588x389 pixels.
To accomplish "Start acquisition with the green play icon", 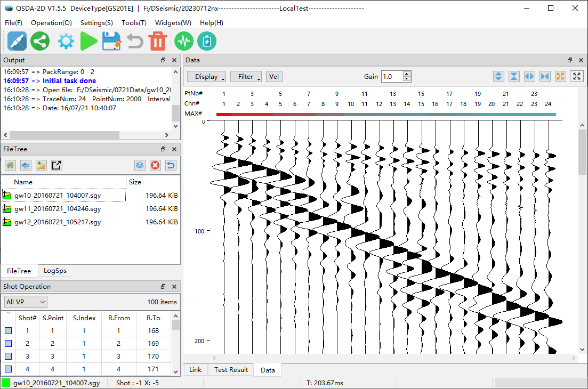I will click(88, 41).
